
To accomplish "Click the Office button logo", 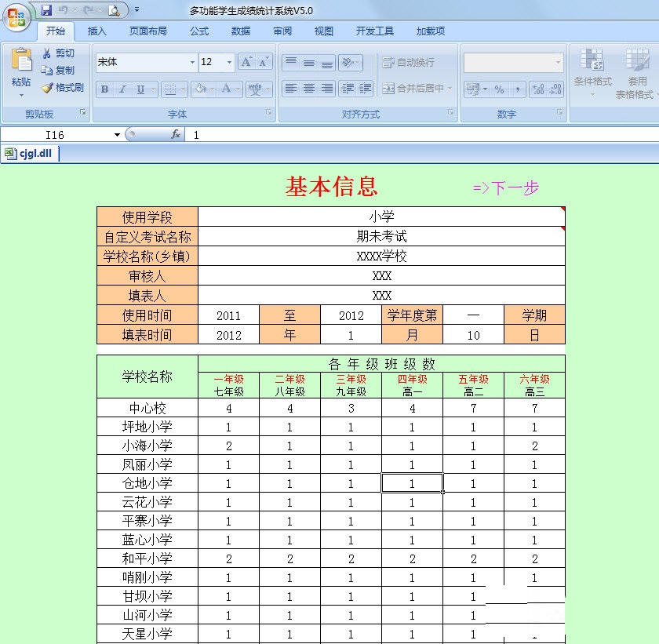I will tap(16, 17).
